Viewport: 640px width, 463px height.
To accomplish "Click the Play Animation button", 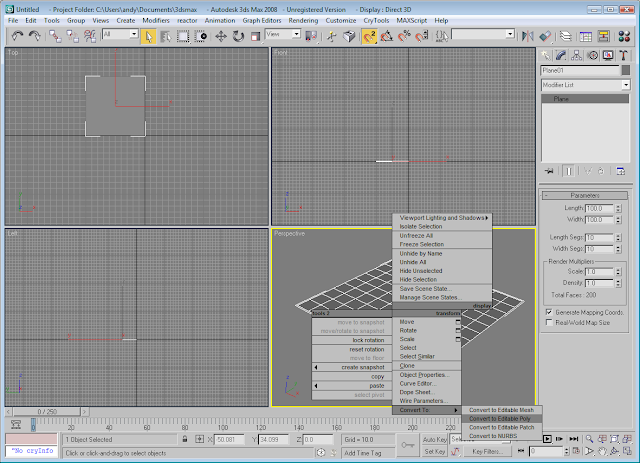I will tap(547, 439).
